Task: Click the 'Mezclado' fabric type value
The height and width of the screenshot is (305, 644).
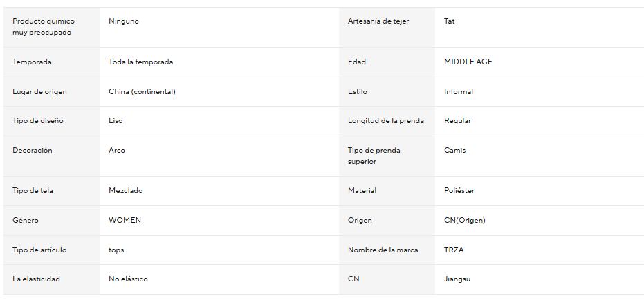Action: point(126,191)
